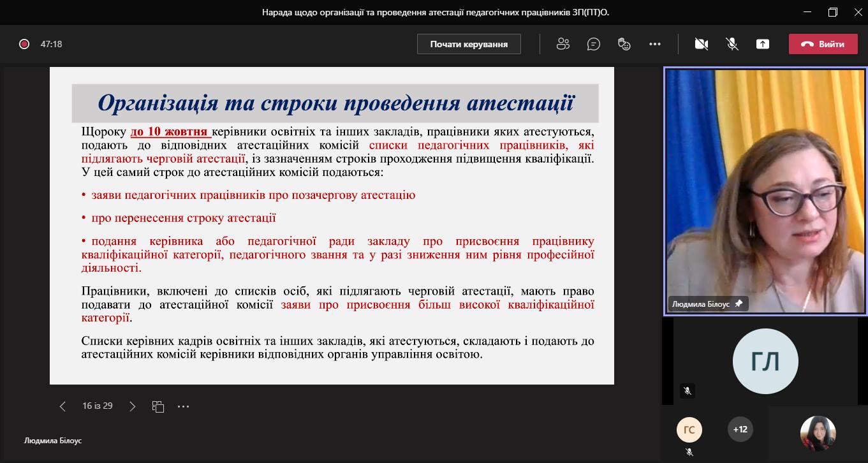Viewport: 868px width, 463px height.
Task: Click the pin icon on Людмила Білоус video
Action: click(x=739, y=304)
